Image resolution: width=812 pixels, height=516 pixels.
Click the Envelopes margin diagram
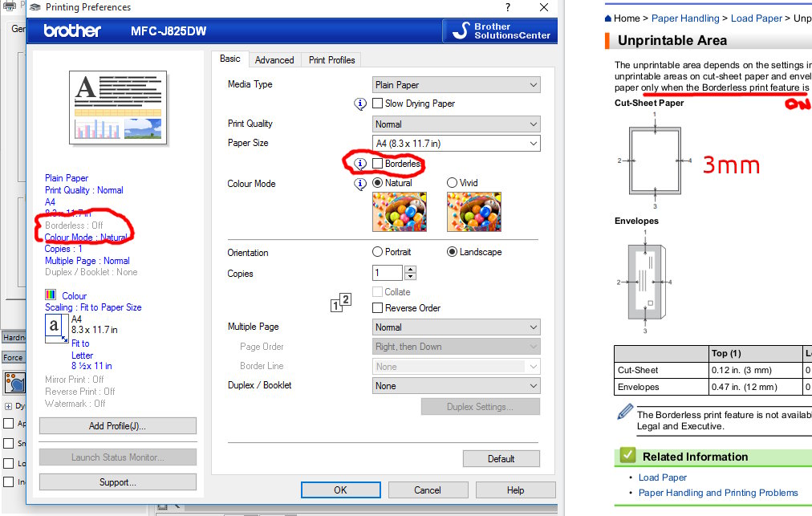pyautogui.click(x=645, y=282)
